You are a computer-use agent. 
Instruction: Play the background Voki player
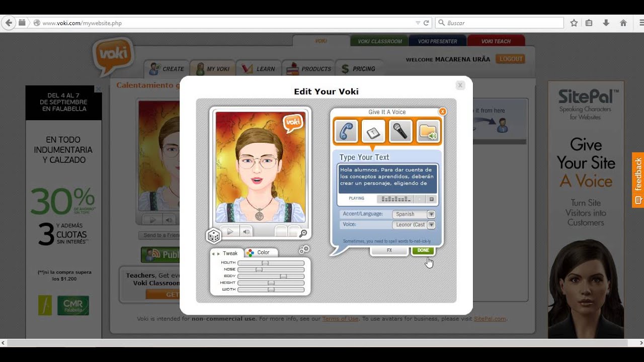[x=152, y=220]
